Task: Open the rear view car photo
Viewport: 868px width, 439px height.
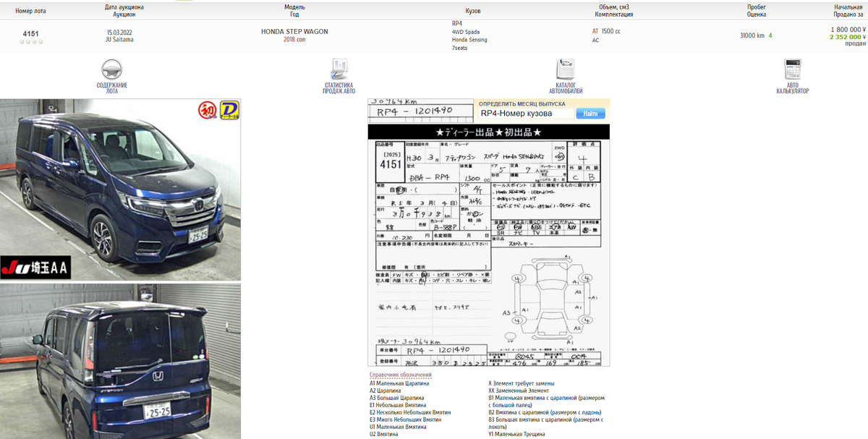Action: pos(120,361)
